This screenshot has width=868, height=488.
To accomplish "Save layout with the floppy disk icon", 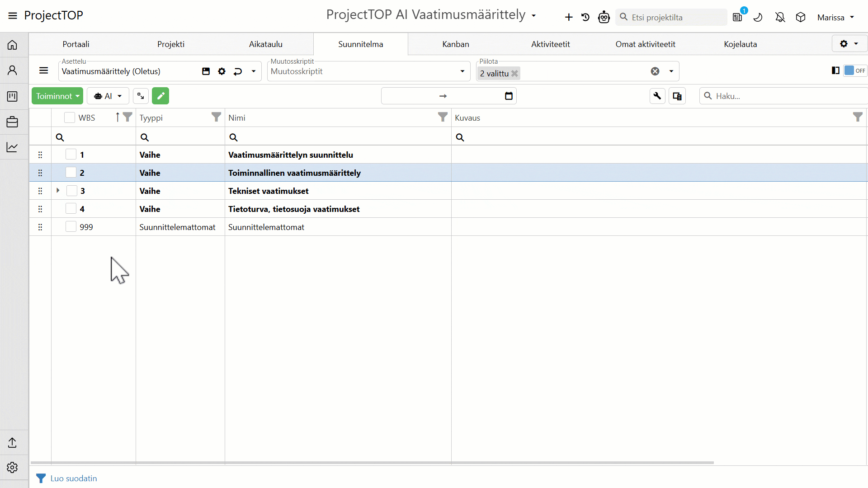I will [x=206, y=71].
